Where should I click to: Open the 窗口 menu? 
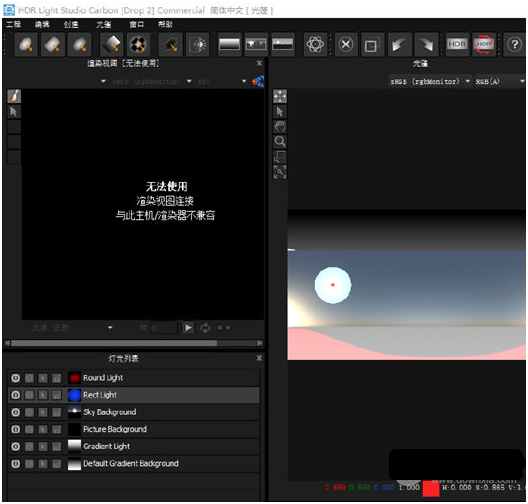point(136,25)
